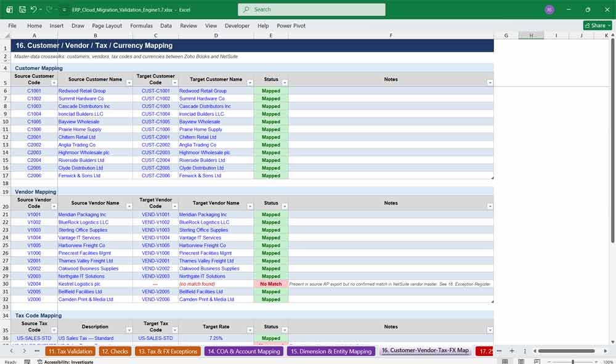The image size is (616, 364).
Task: Open Customer Mapping Notes filter dropdown
Action: 490,83
